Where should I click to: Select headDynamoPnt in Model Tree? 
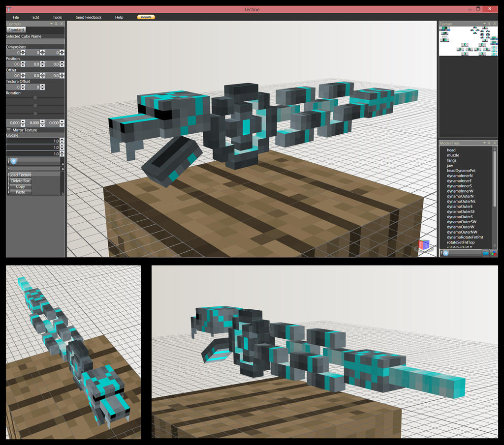pyautogui.click(x=461, y=171)
